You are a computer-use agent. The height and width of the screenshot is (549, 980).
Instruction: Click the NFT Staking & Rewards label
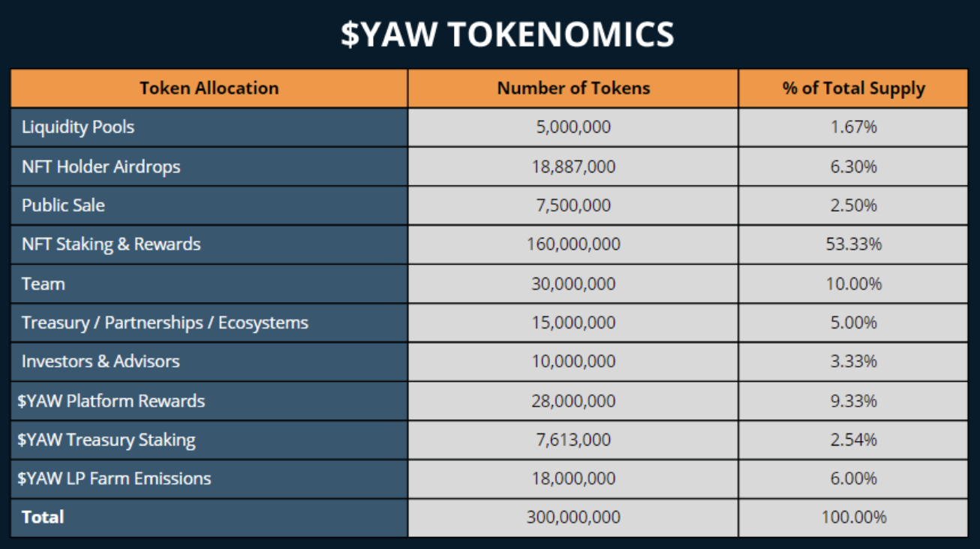(x=111, y=244)
